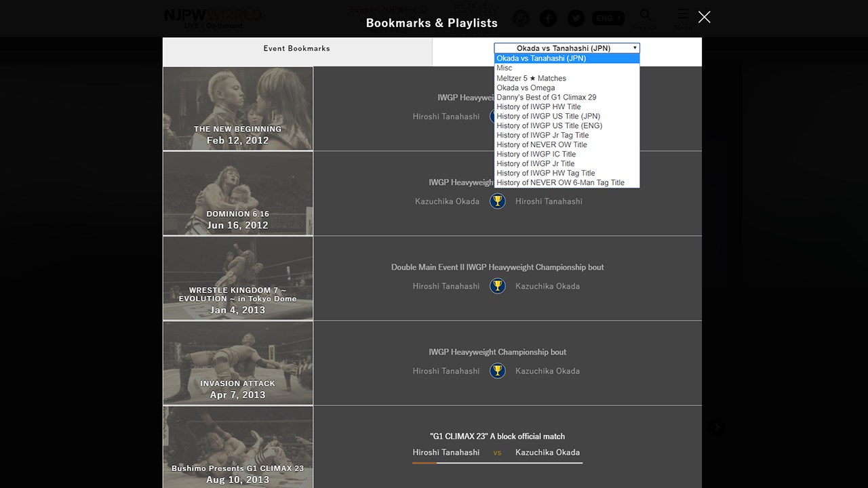Open the lion mark icon in header
Viewport: 868px width, 488px height.
click(x=521, y=18)
